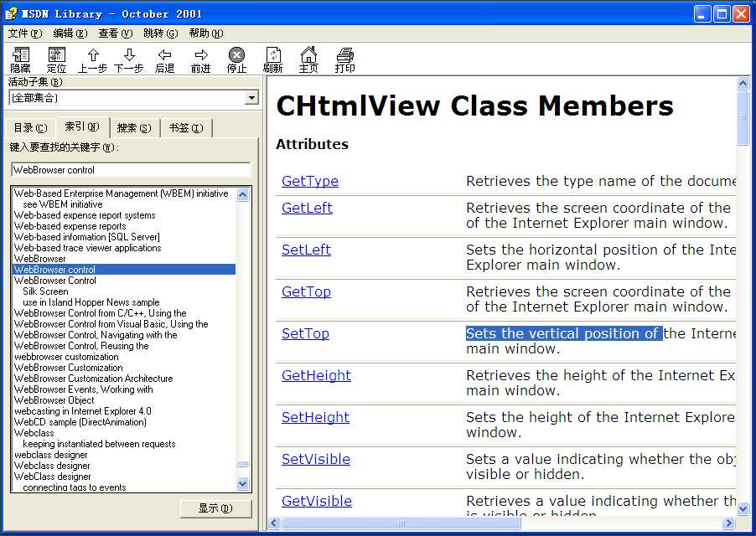The height and width of the screenshot is (536, 756).
Task: Open the SetVisible link
Action: pyautogui.click(x=316, y=460)
